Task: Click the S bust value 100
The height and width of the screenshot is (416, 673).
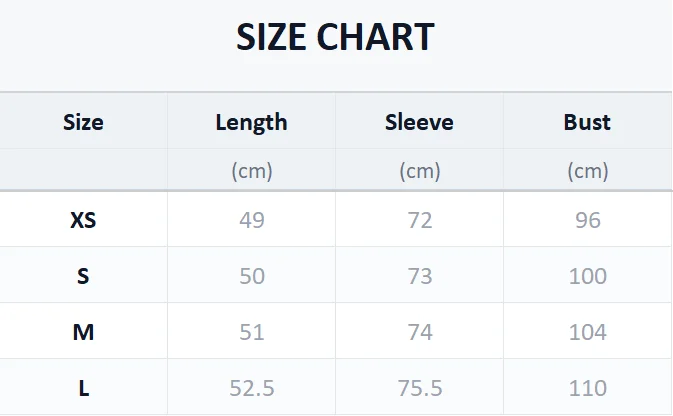Action: [x=588, y=276]
